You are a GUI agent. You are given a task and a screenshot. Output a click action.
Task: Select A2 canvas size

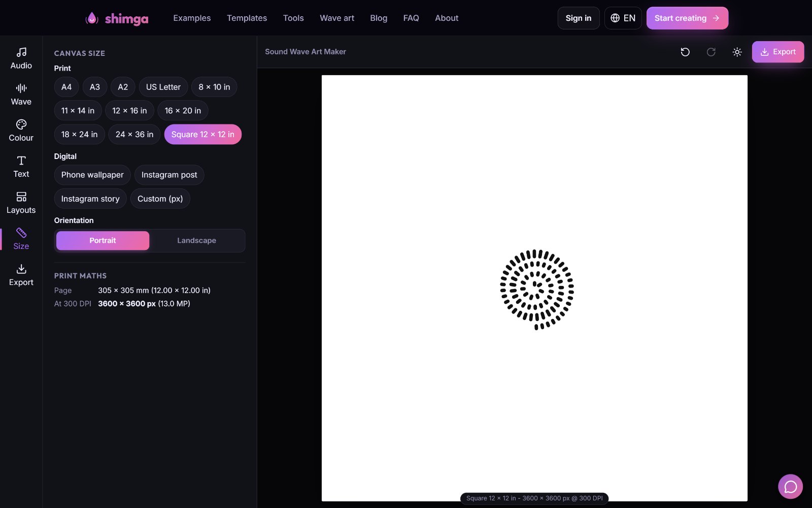pos(123,87)
